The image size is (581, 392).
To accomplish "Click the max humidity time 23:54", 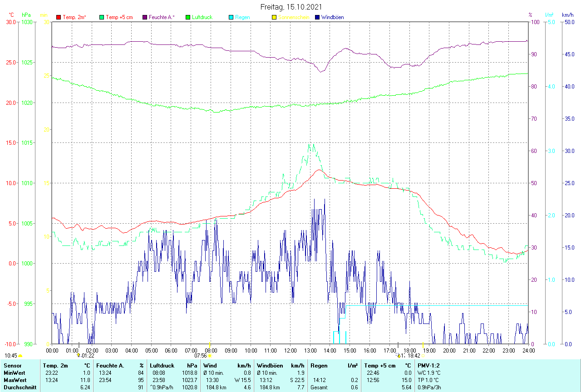I will (106, 380).
